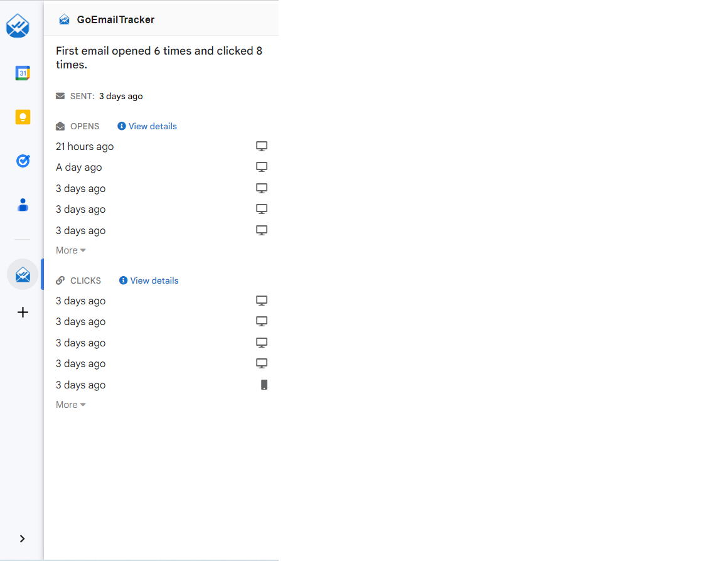This screenshot has height=561, width=728.
Task: Click the CLICKS chain-link icon
Action: tap(60, 280)
